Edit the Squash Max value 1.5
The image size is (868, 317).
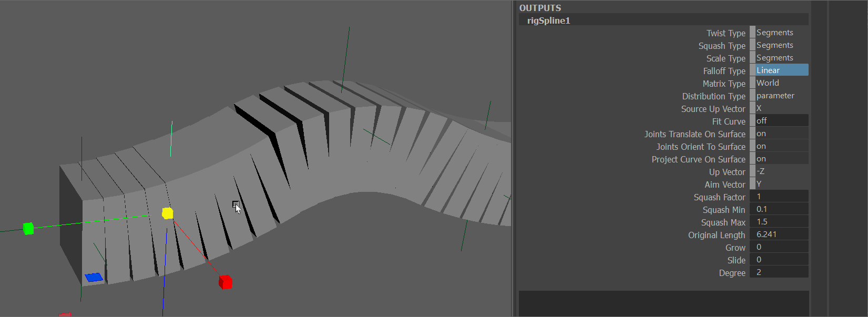click(779, 222)
